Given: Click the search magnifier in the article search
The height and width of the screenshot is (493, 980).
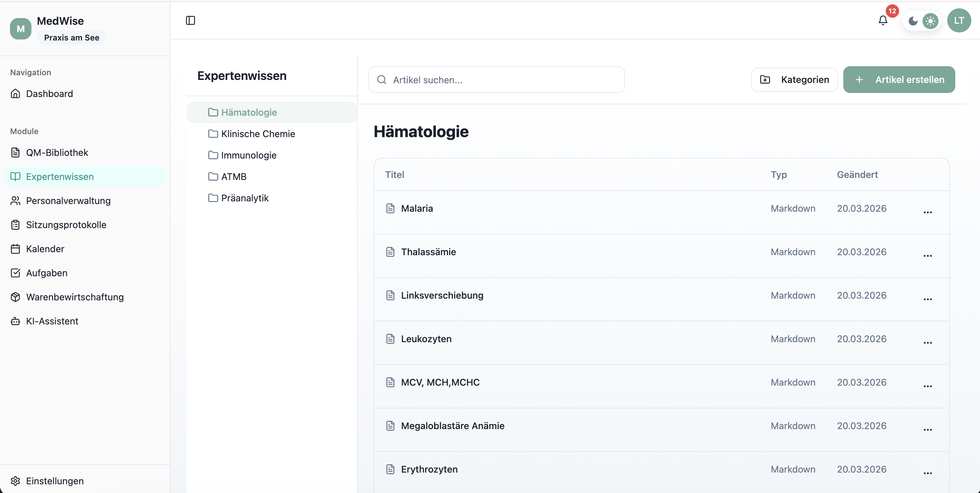Looking at the screenshot, I should click(x=382, y=80).
